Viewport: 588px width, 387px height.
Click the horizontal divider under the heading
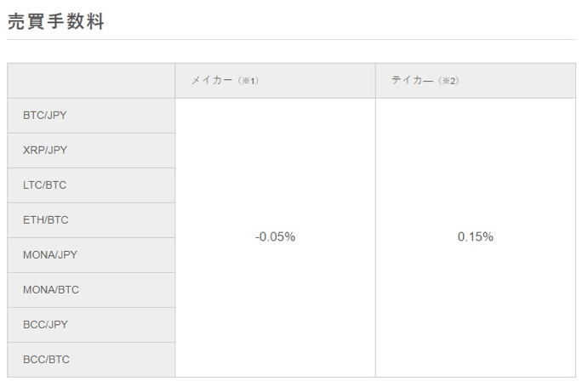291,39
